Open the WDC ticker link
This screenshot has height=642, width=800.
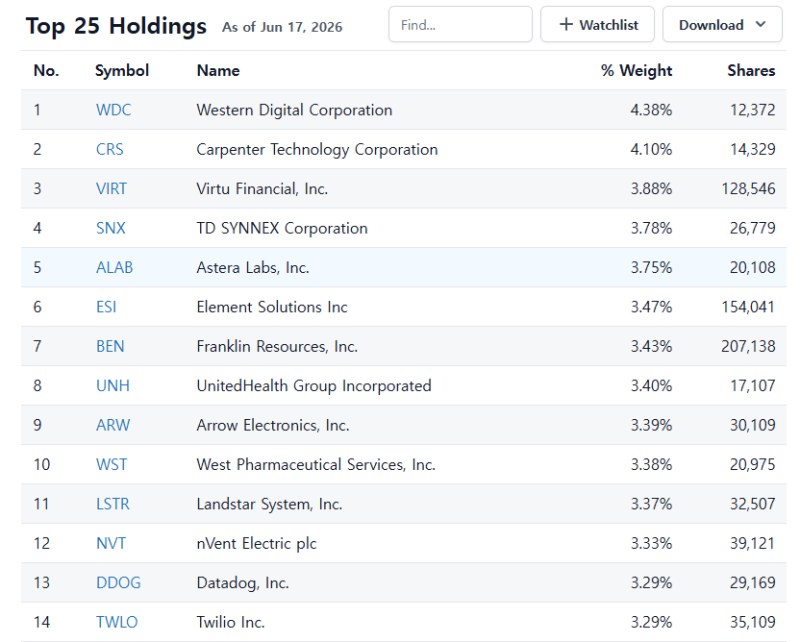(x=113, y=110)
